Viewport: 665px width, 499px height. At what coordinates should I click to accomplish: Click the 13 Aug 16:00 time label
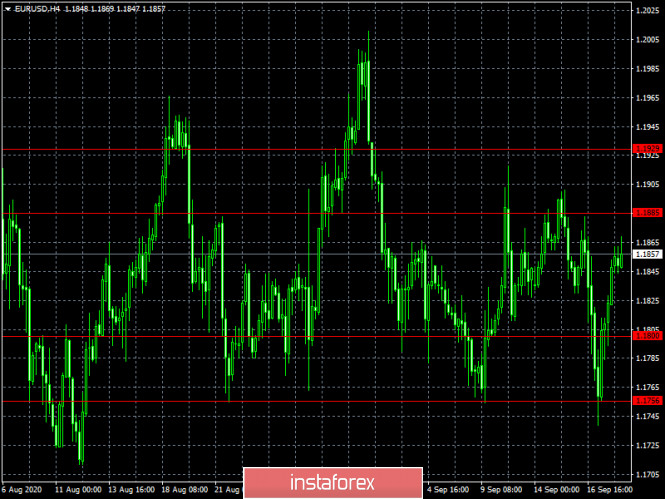(131, 490)
